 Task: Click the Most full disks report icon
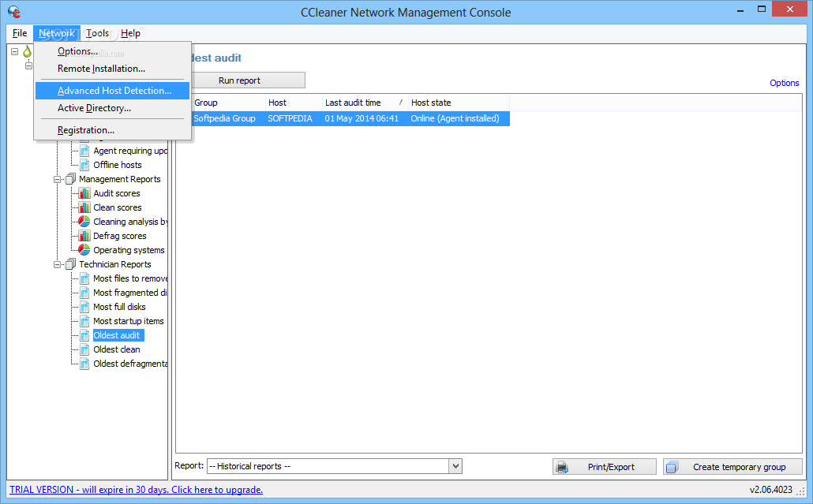coord(84,307)
